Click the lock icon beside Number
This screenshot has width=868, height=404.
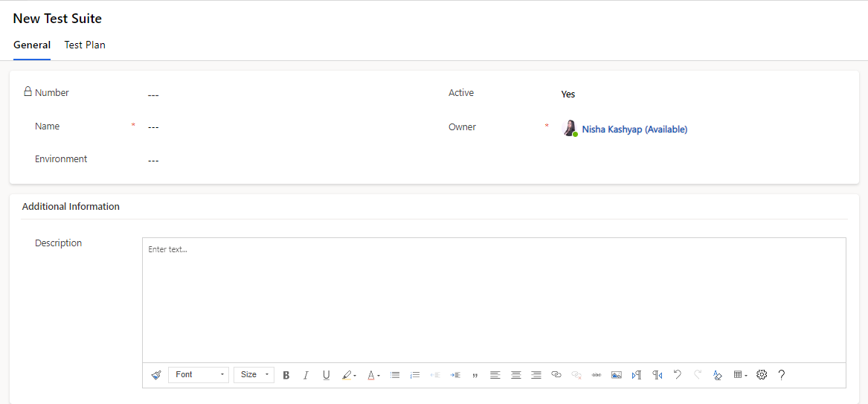coord(28,92)
